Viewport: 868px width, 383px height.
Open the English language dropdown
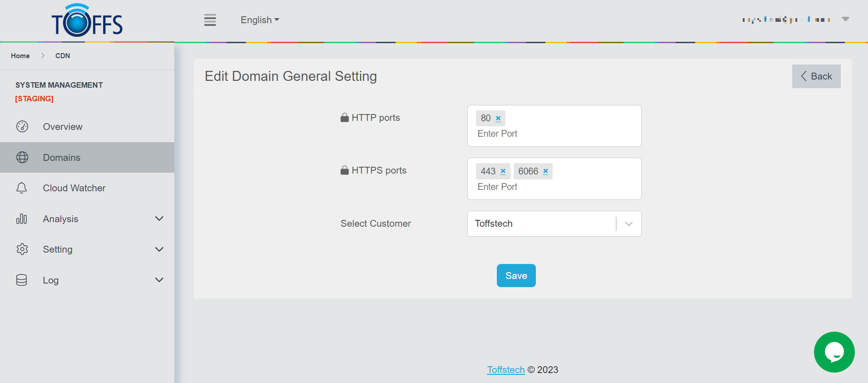[260, 20]
